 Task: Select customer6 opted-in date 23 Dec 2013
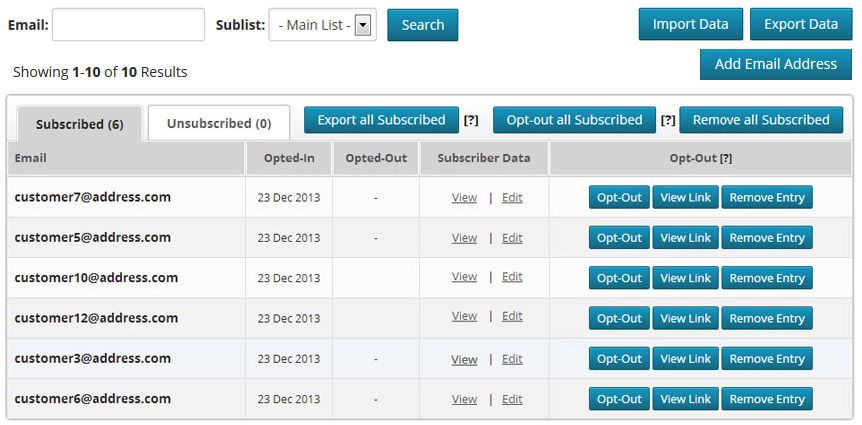point(289,399)
